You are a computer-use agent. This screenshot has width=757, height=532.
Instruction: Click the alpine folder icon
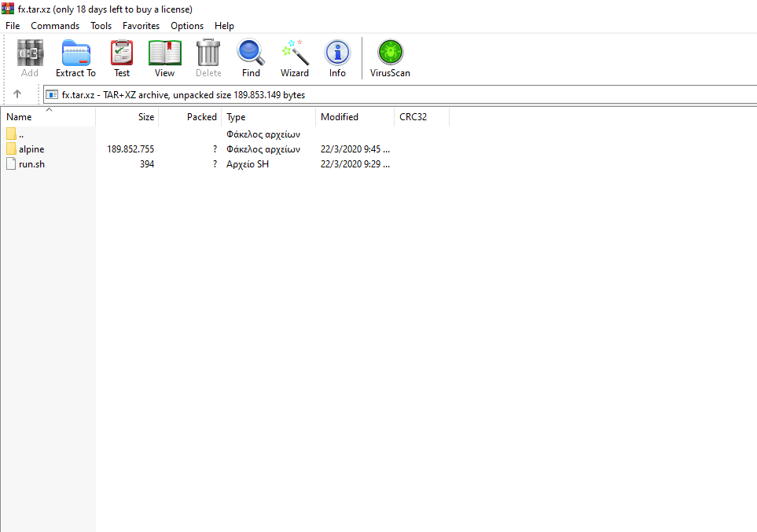click(11, 149)
